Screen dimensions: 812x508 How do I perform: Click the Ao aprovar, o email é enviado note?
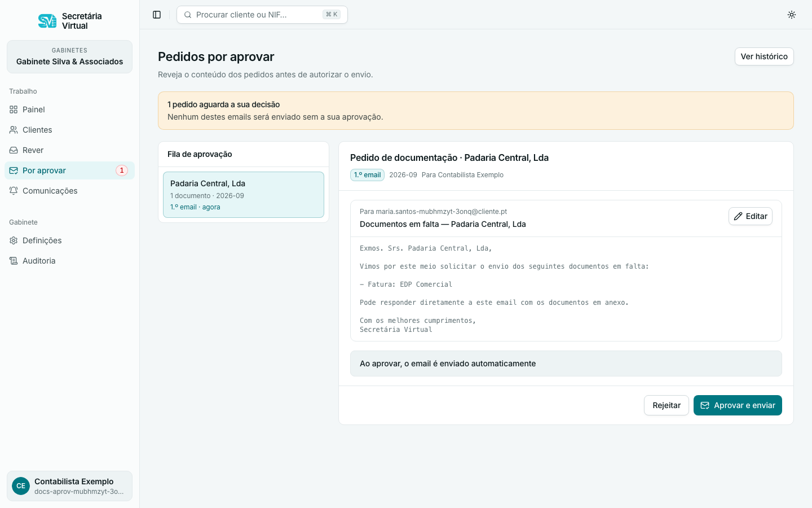[x=566, y=364]
